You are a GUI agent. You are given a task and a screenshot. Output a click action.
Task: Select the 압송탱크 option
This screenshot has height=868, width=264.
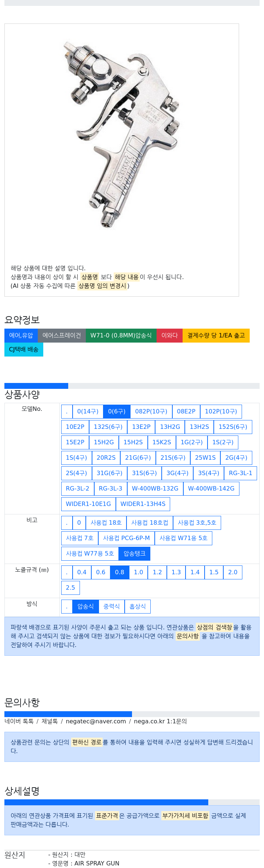[134, 554]
